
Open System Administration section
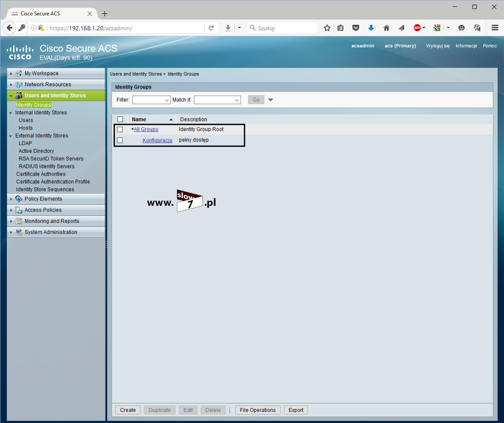[x=56, y=232]
